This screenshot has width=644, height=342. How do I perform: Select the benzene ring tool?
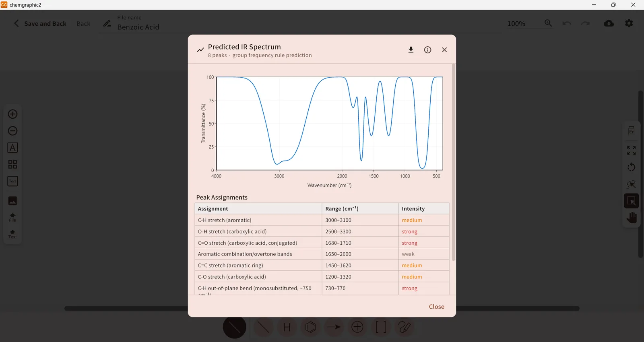(x=310, y=327)
